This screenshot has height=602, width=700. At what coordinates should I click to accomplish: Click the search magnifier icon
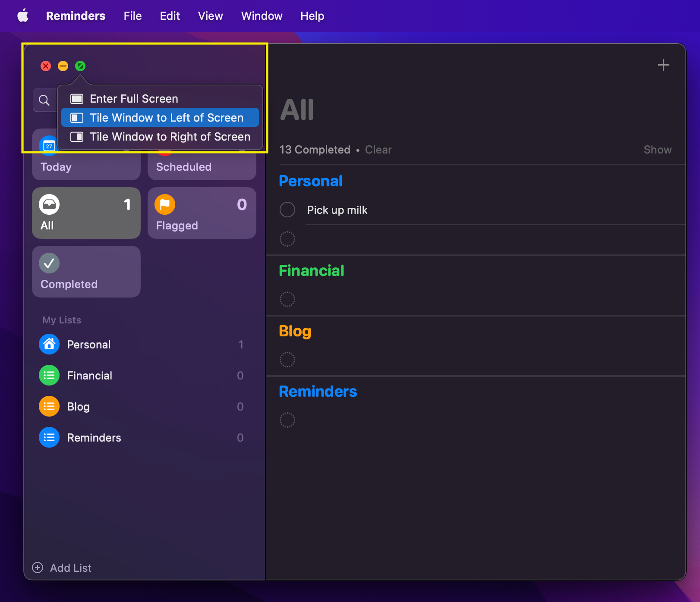tap(44, 100)
